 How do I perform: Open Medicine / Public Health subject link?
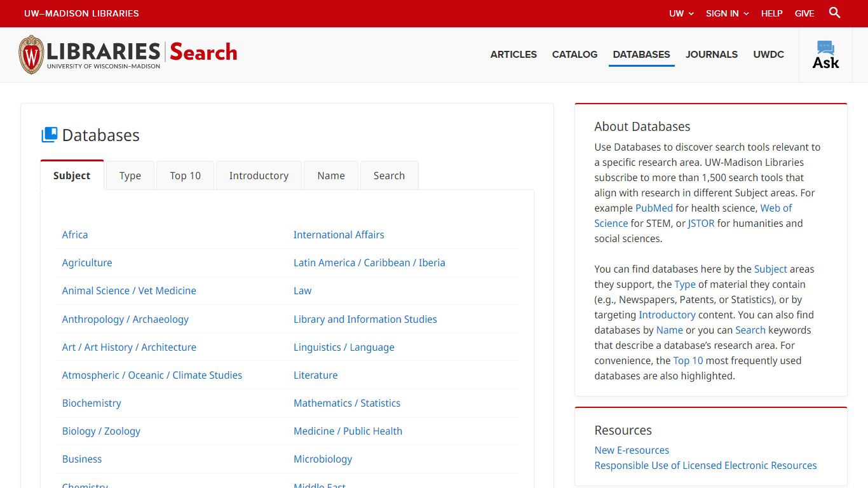tap(348, 431)
